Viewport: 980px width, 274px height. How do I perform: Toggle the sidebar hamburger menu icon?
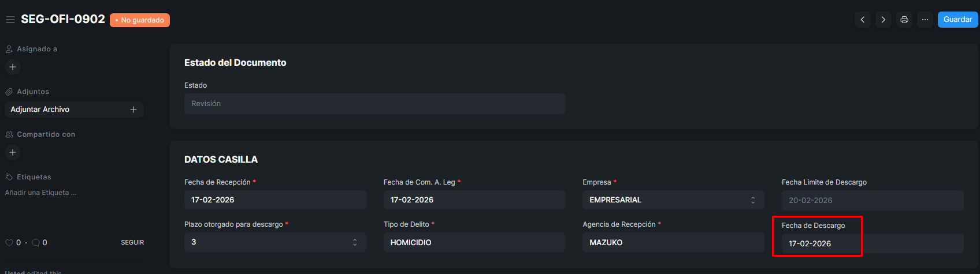(10, 20)
